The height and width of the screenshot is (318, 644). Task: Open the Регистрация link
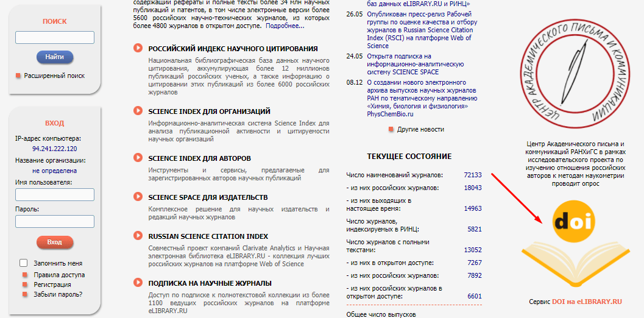coord(52,284)
